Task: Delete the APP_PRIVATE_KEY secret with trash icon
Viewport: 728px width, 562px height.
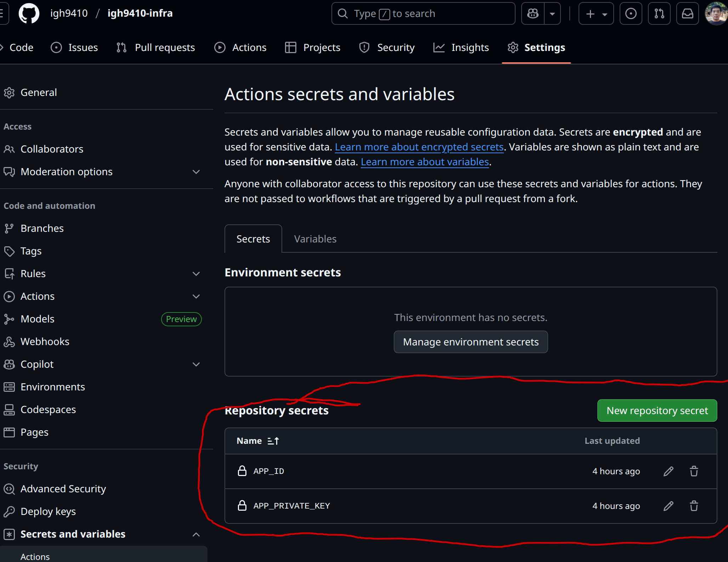Action: point(694,506)
